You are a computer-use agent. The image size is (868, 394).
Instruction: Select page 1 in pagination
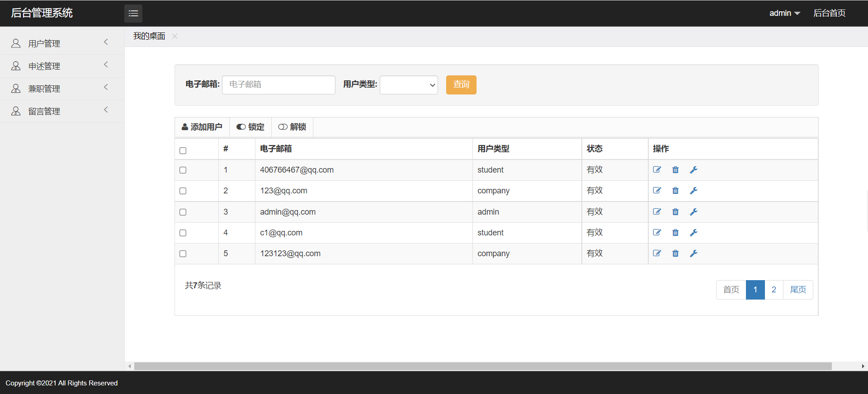pyautogui.click(x=755, y=290)
